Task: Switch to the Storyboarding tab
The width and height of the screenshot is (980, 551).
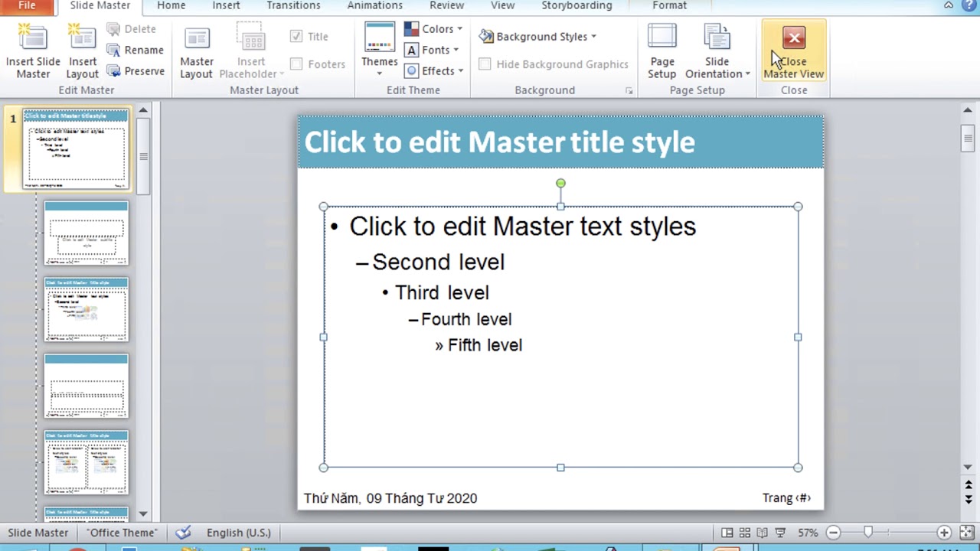Action: point(577,5)
